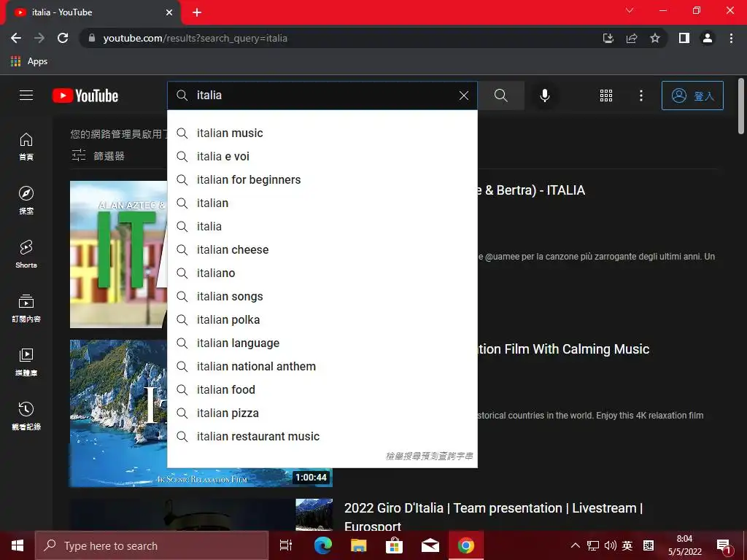The image size is (747, 560).
Task: Open the notification center icon
Action: coord(724,547)
